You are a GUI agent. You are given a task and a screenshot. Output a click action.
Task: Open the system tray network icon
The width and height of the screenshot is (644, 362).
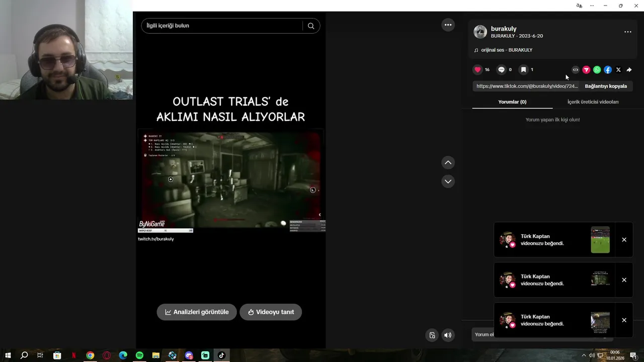[x=600, y=355]
